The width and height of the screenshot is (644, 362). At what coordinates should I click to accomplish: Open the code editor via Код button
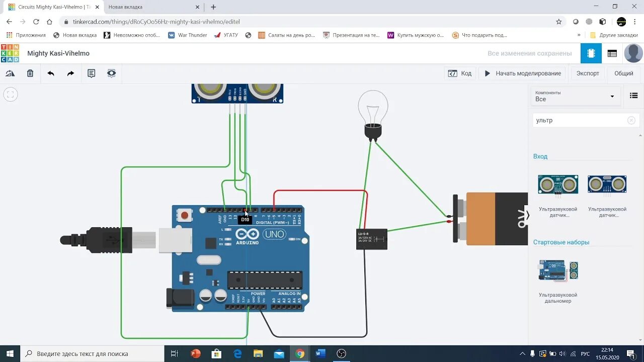click(x=459, y=73)
